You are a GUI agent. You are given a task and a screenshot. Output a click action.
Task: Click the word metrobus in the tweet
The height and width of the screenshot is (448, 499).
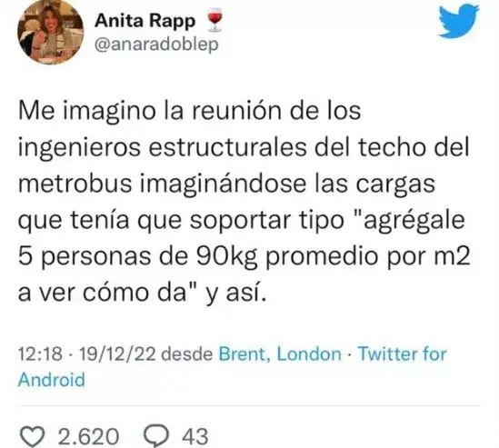[75, 184]
